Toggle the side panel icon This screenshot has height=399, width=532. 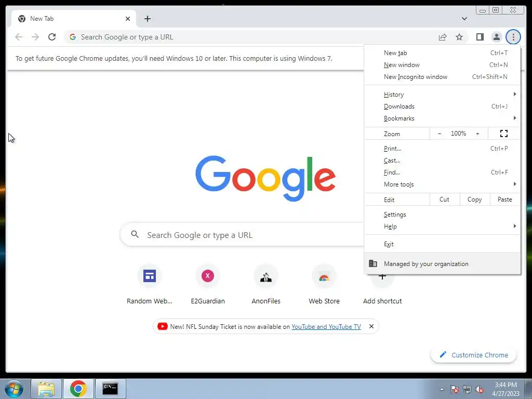click(480, 37)
